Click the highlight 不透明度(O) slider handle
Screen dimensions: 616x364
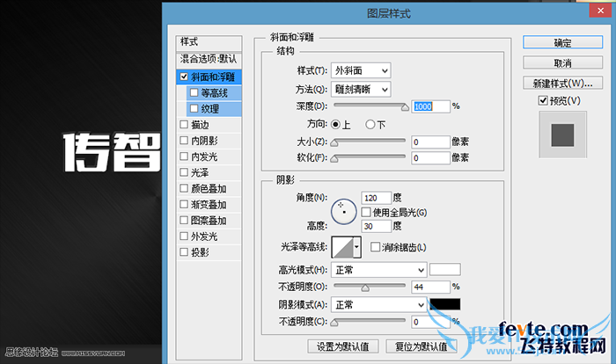tap(365, 288)
